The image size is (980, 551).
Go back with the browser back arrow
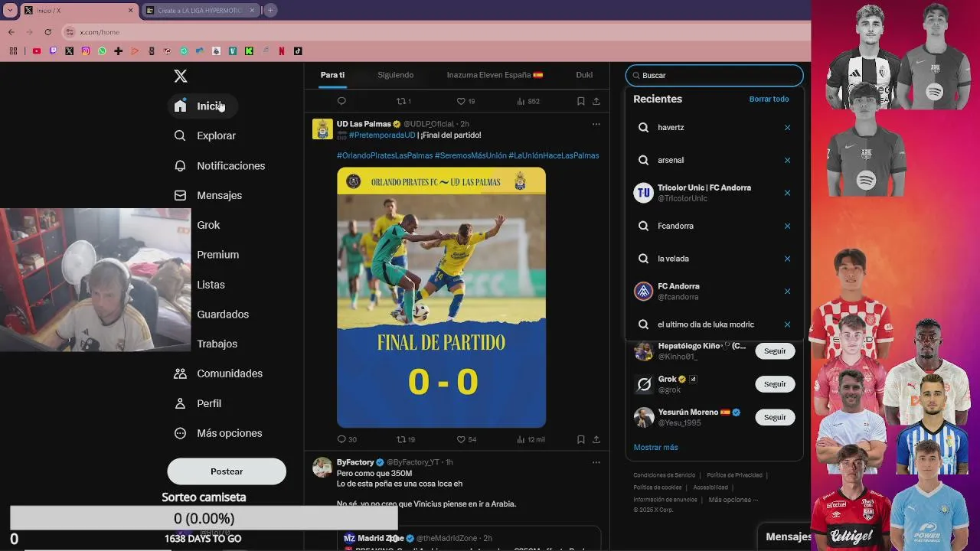point(11,32)
